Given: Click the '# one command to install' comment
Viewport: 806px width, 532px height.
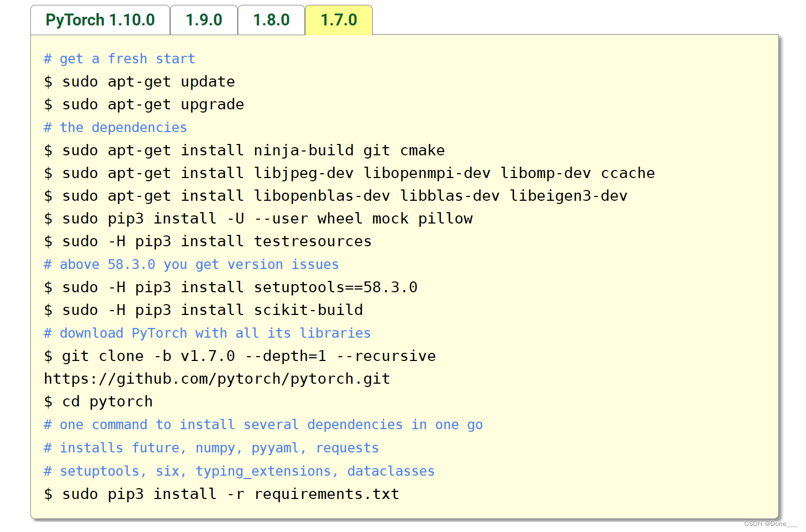Looking at the screenshot, I should click(x=263, y=425).
